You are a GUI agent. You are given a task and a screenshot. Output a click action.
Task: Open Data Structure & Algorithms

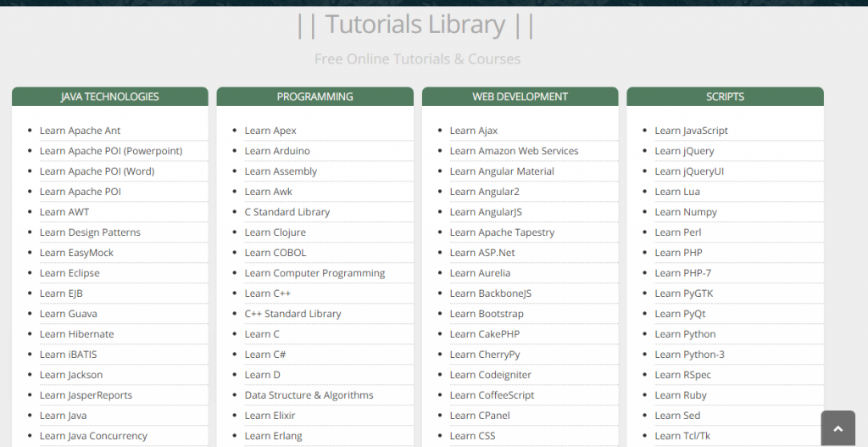309,395
